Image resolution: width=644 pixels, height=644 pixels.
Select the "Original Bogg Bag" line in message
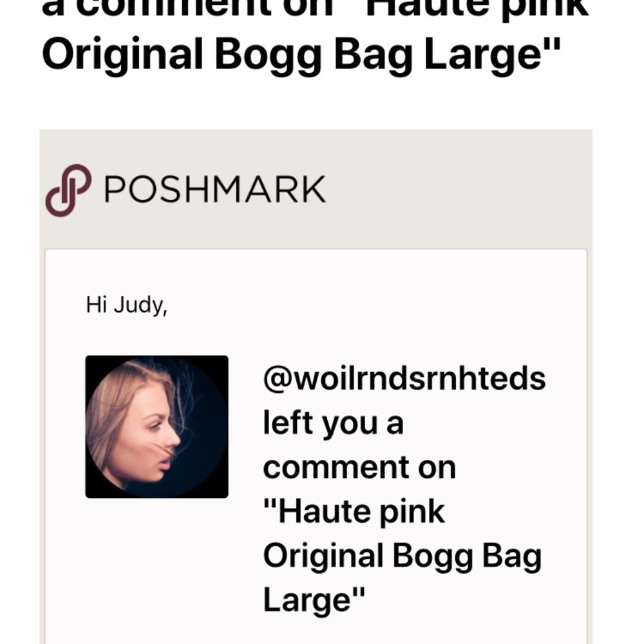coord(402,556)
